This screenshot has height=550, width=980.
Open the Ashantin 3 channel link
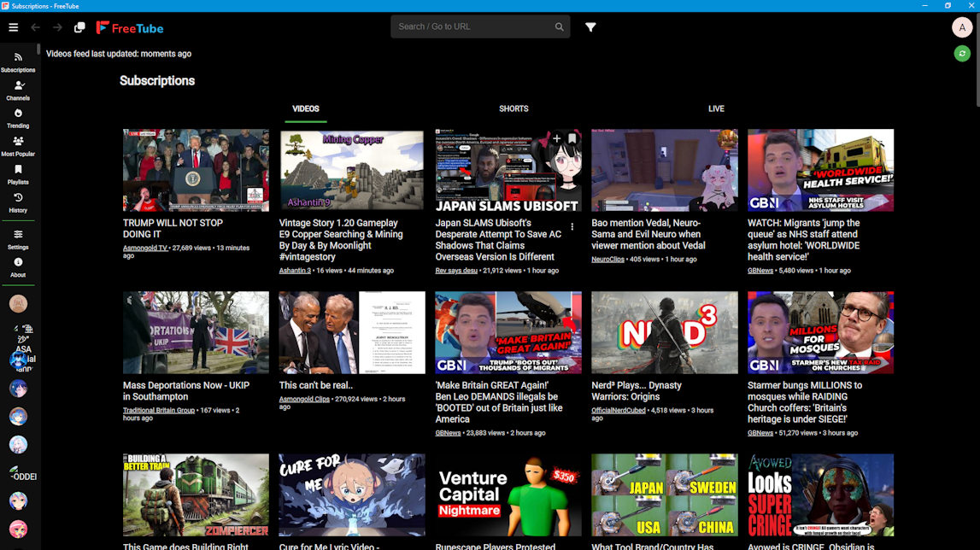pos(295,271)
